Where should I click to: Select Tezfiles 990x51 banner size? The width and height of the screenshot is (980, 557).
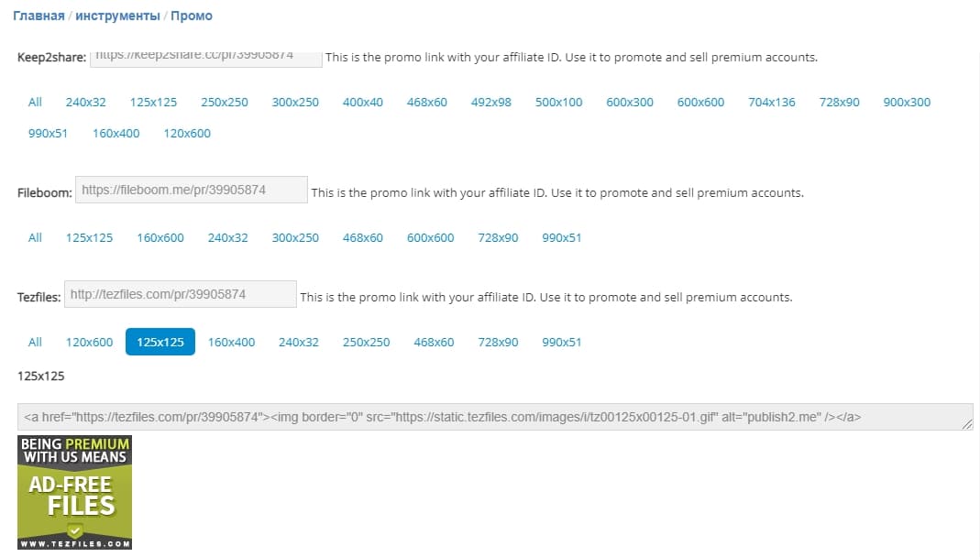tap(562, 342)
